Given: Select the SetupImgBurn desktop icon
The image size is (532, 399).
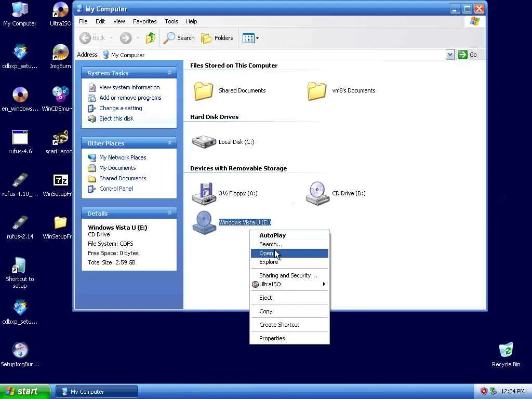Looking at the screenshot, I should click(x=20, y=355).
